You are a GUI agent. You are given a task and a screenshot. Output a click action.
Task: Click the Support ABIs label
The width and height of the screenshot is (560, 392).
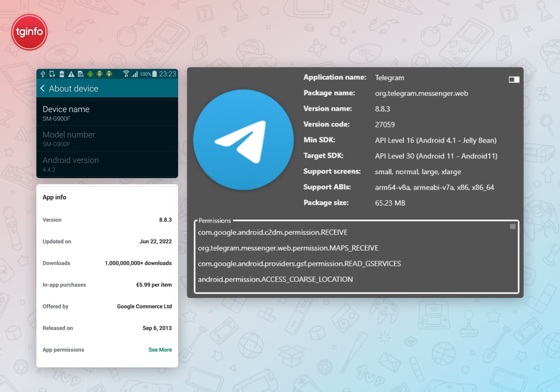(x=327, y=187)
